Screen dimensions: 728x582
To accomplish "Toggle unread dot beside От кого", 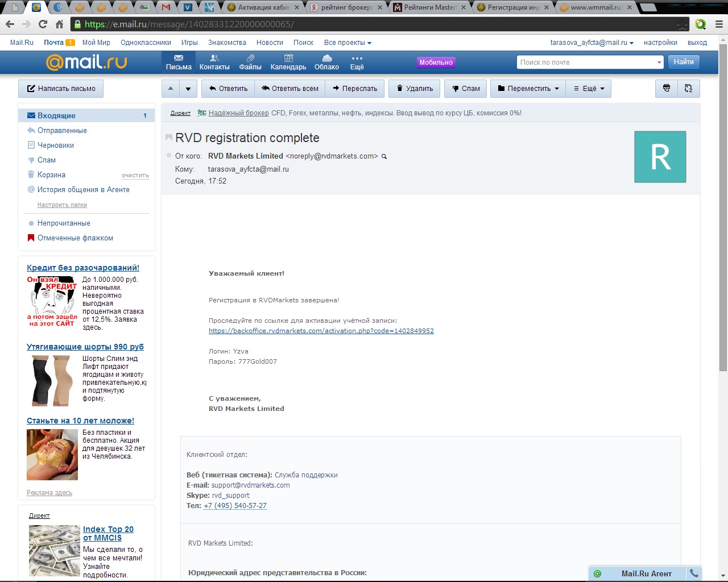I will pyautogui.click(x=169, y=155).
